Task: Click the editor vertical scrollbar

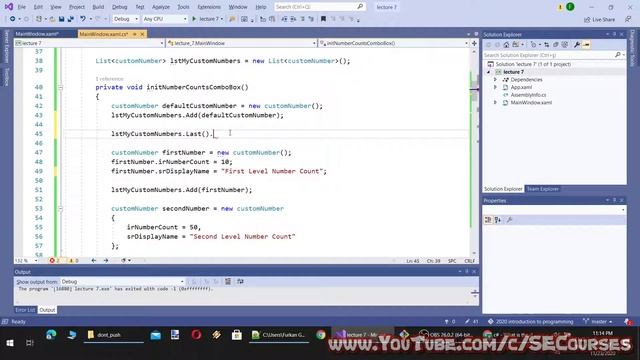Action: (x=474, y=152)
